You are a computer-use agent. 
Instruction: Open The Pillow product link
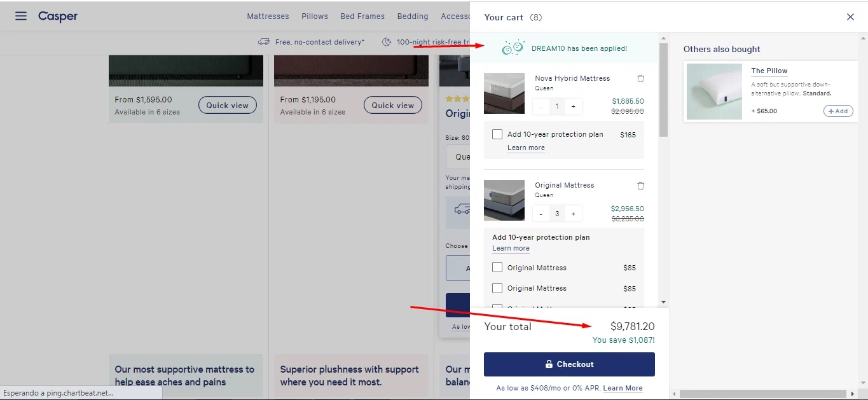tap(769, 71)
